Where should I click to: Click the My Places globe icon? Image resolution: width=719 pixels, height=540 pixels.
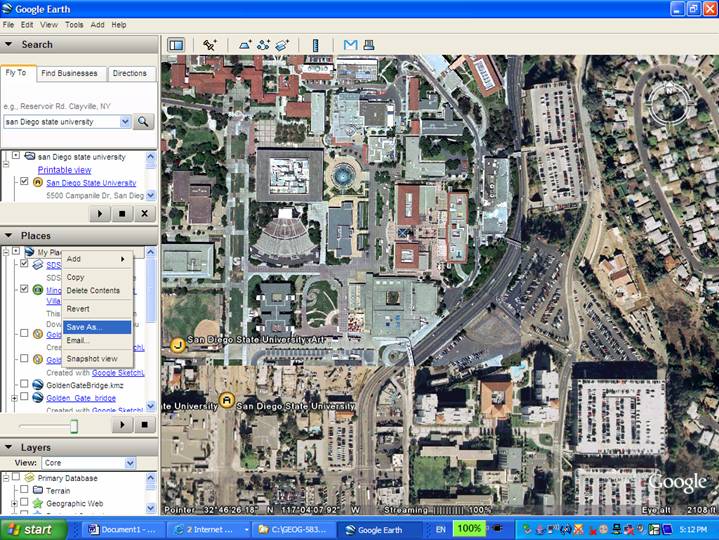click(x=29, y=252)
